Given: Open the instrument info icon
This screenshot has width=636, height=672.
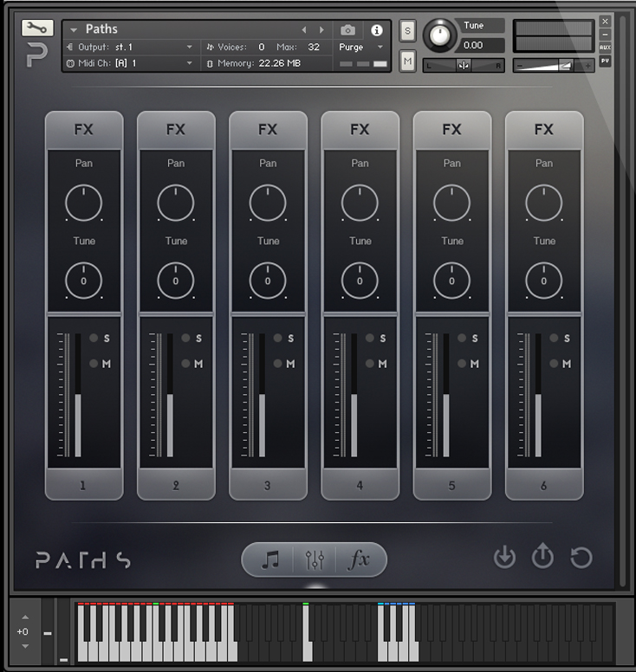Looking at the screenshot, I should coord(376,29).
